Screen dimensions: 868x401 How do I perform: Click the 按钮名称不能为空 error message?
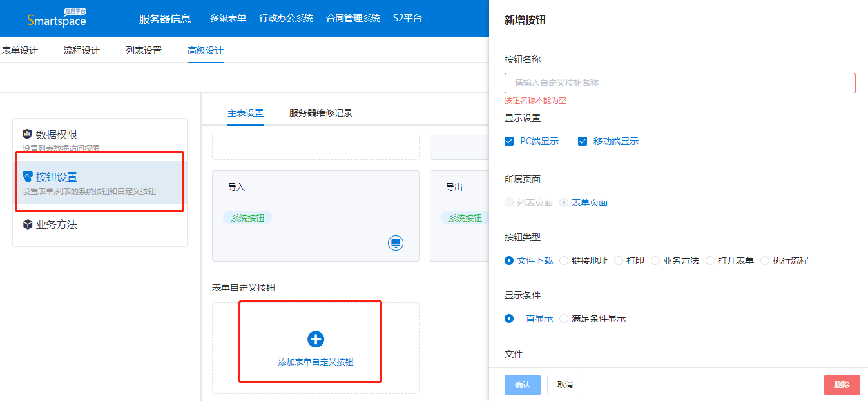pos(535,101)
